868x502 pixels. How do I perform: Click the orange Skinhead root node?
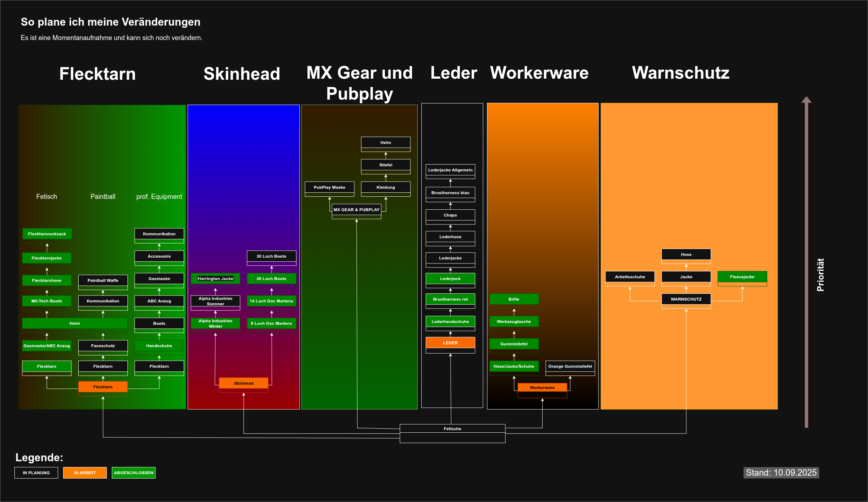[244, 383]
